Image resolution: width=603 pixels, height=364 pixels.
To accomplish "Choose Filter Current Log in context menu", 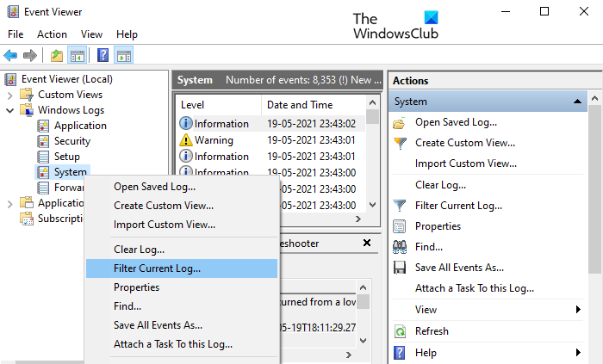I will click(157, 268).
